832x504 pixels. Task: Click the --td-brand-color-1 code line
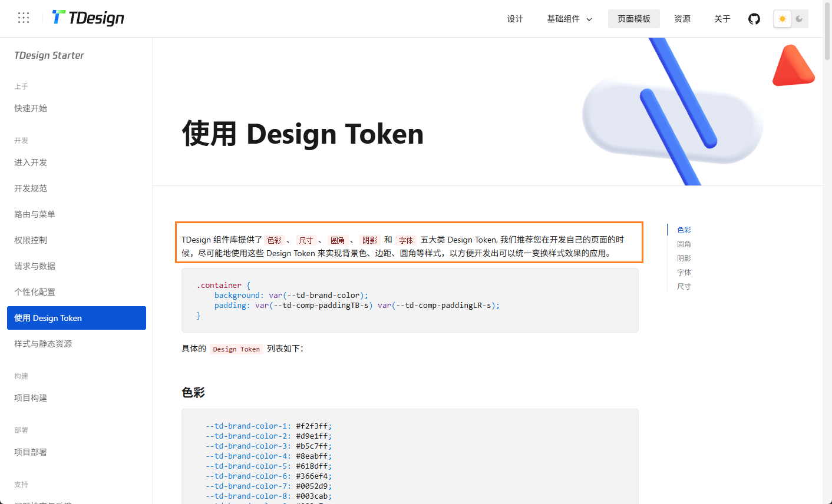click(x=269, y=426)
